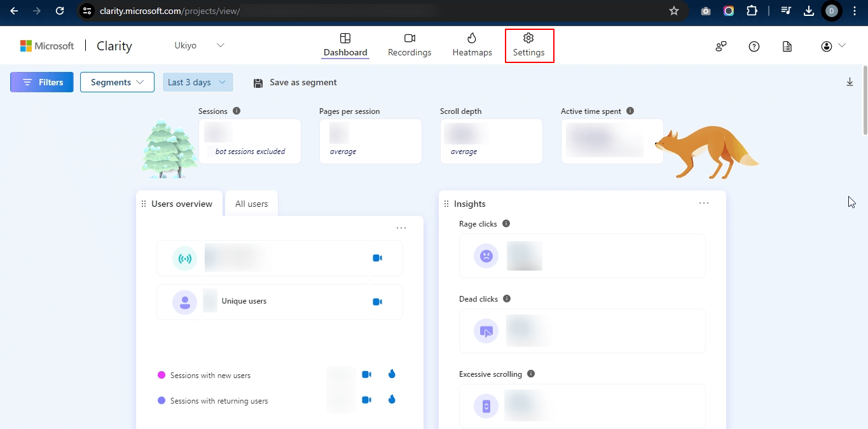Viewport: 868px width, 429px height.
Task: Click the Excessive scrolling icon
Action: tap(486, 406)
